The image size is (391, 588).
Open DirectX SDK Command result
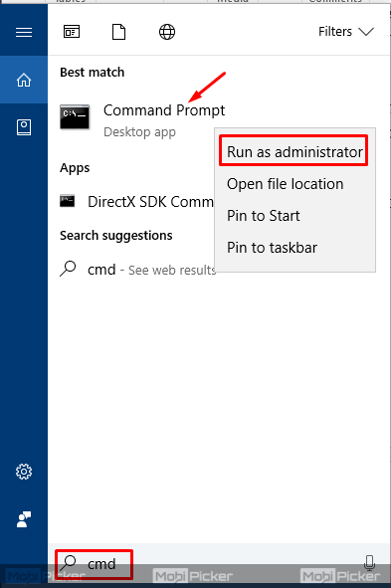137,202
